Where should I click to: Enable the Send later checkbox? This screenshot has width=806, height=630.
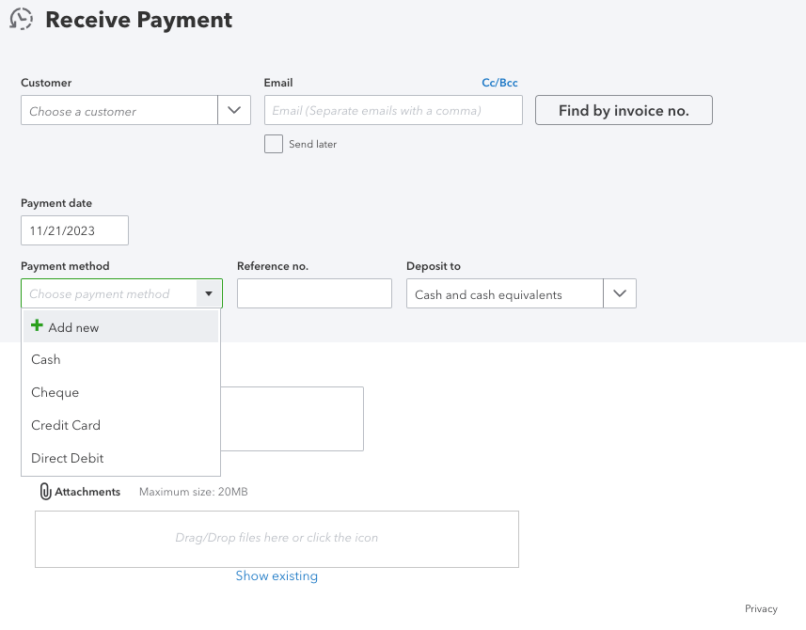pyautogui.click(x=272, y=144)
